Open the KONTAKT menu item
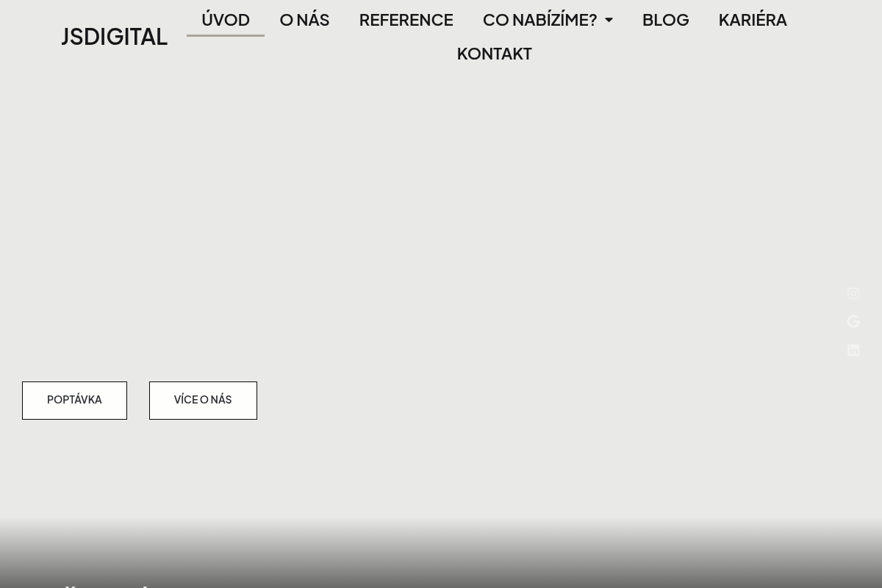 tap(494, 53)
